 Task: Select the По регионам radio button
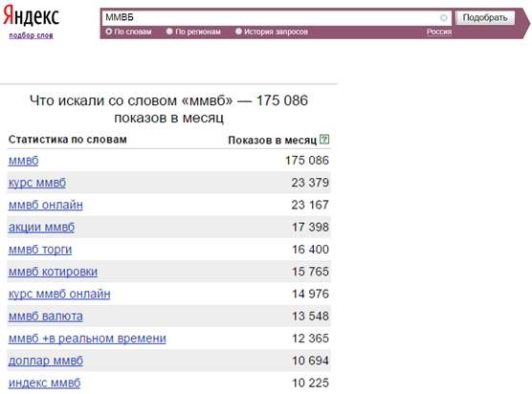coord(169,32)
